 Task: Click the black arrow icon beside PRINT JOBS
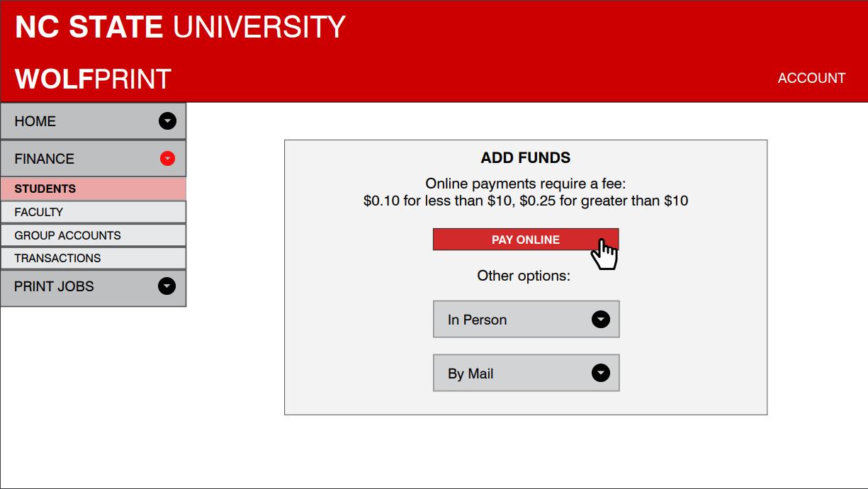[167, 286]
